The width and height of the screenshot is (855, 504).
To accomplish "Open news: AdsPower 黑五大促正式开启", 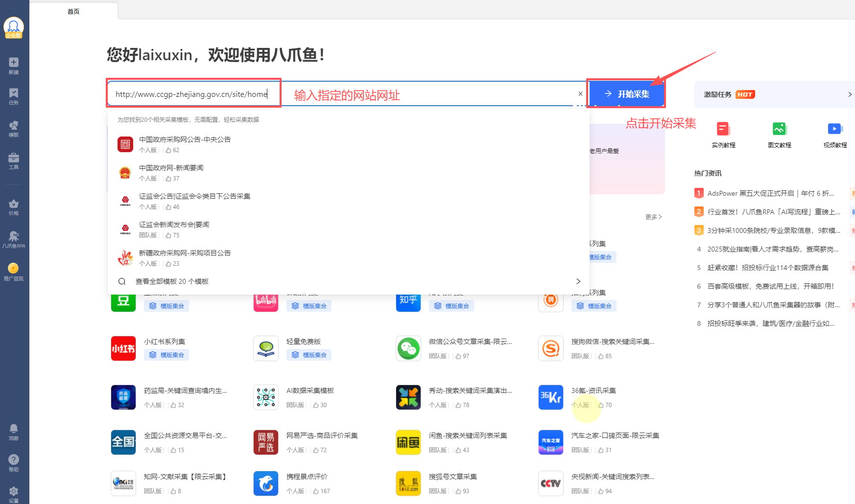I will [x=770, y=193].
